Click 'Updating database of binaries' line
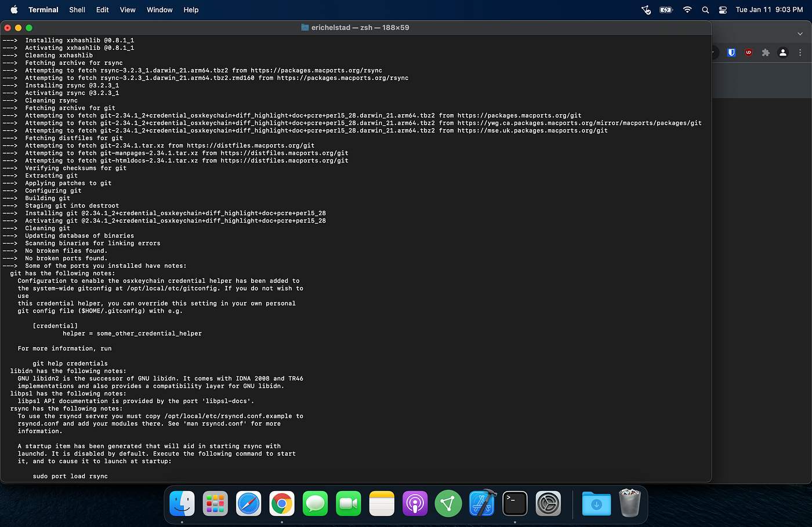 pos(79,235)
